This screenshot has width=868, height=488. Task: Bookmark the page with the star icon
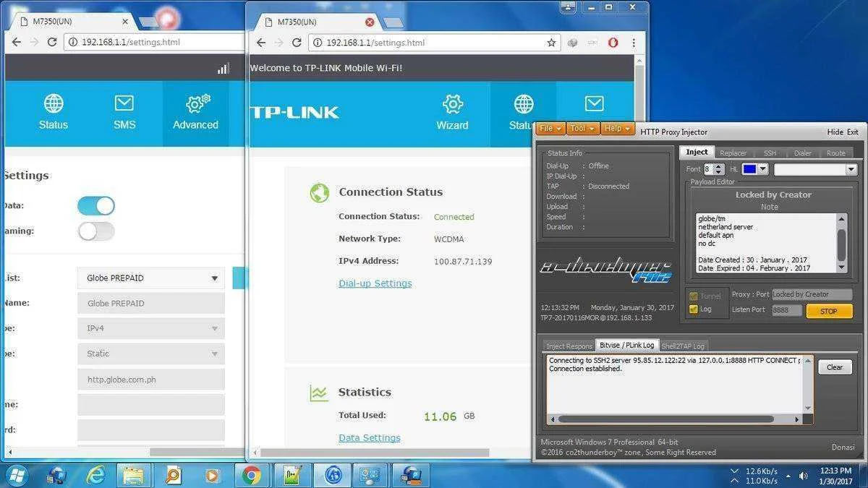[x=551, y=43]
